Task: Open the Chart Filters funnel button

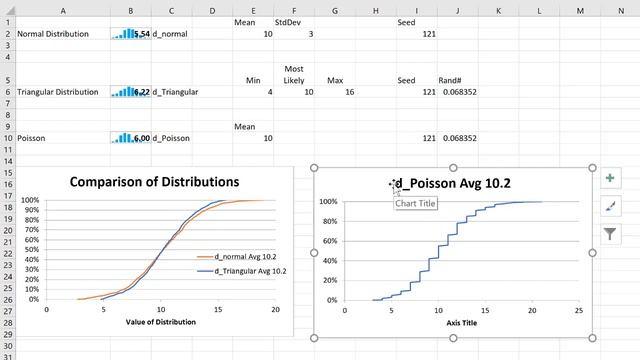Action: coord(610,234)
